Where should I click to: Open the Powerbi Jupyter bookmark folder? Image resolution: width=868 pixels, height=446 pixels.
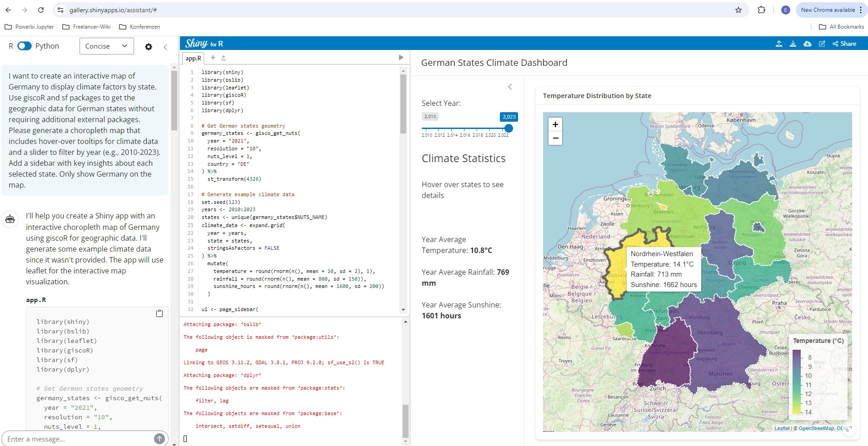point(29,27)
